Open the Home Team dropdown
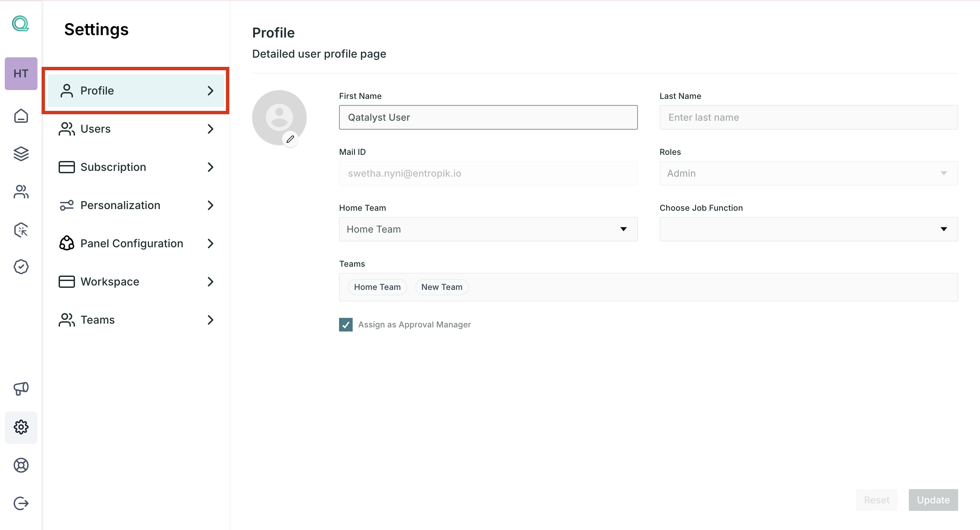980x530 pixels. click(x=488, y=229)
